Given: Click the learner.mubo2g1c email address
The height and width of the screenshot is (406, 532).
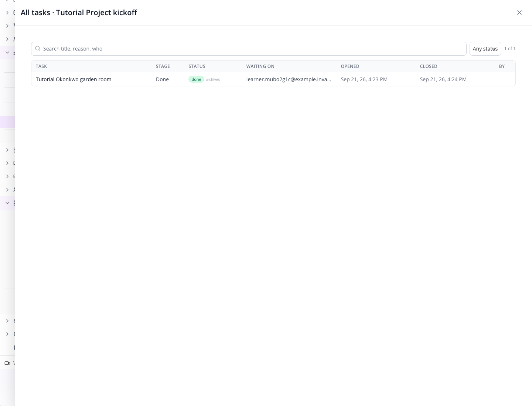Looking at the screenshot, I should tap(289, 79).
